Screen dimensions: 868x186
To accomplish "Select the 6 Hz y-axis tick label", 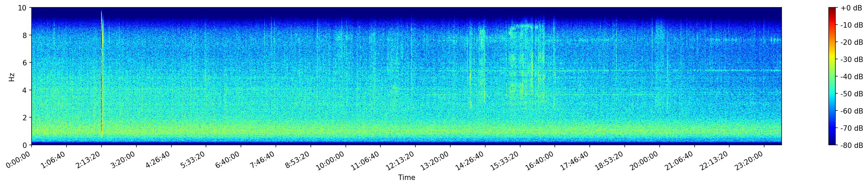I will tap(25, 63).
